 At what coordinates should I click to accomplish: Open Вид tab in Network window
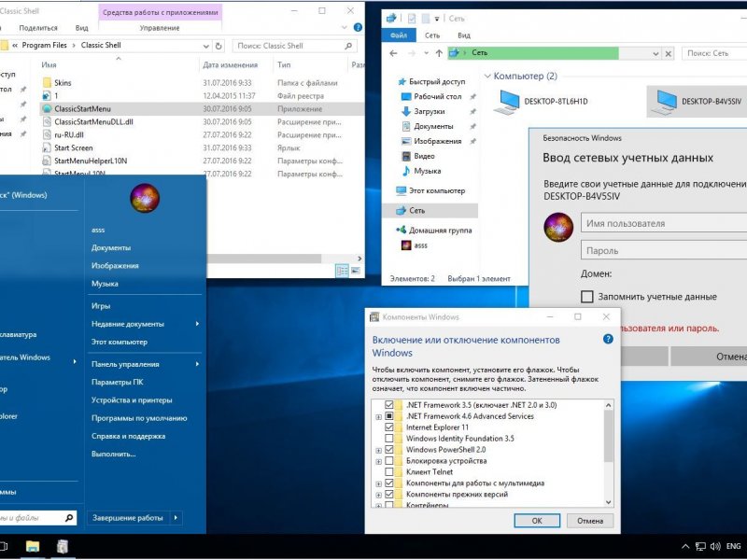coord(464,35)
